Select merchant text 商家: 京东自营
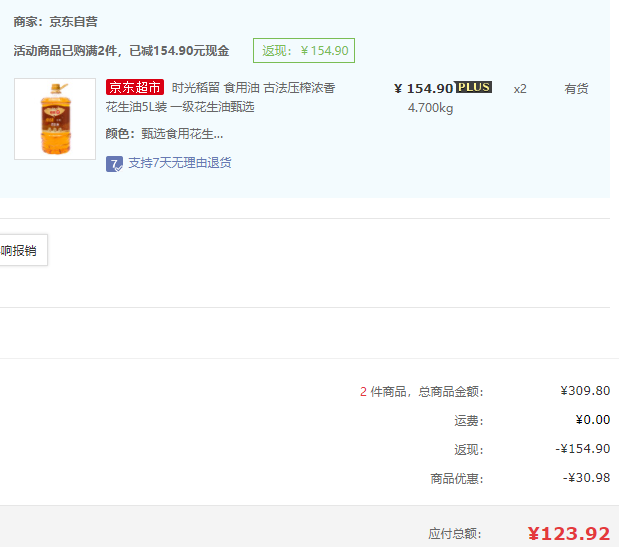 pos(55,22)
